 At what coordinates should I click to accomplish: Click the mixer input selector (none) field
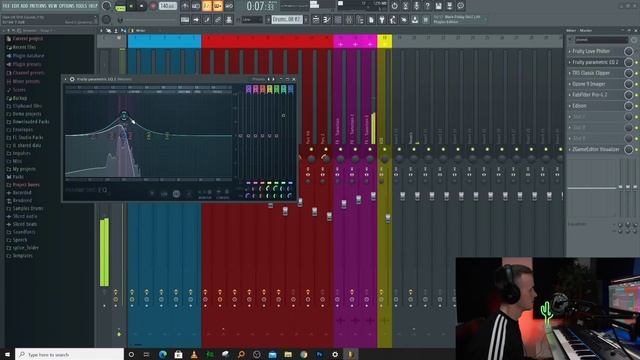(602, 40)
